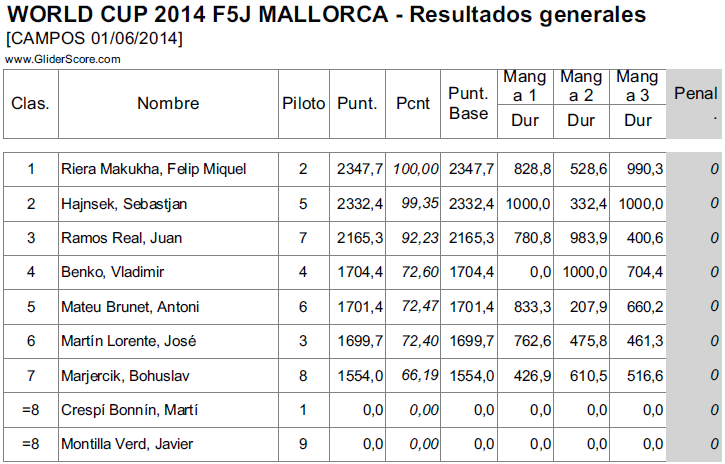Click the Nombre column header
Image resolution: width=725 pixels, height=464 pixels.
pyautogui.click(x=168, y=103)
